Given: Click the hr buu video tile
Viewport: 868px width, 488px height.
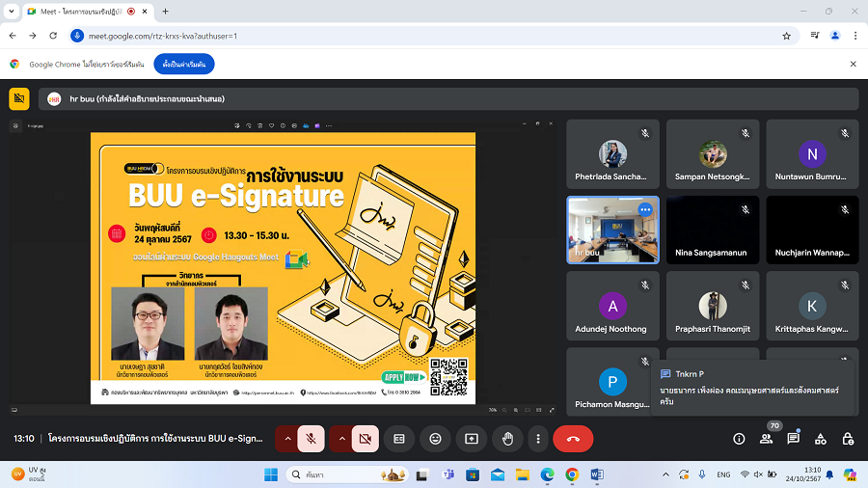Looking at the screenshot, I should tap(612, 230).
